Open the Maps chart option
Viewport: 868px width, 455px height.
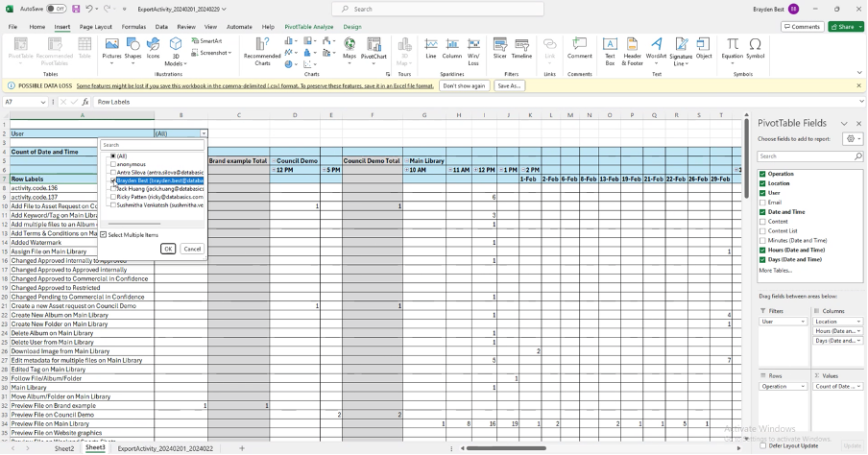click(350, 50)
